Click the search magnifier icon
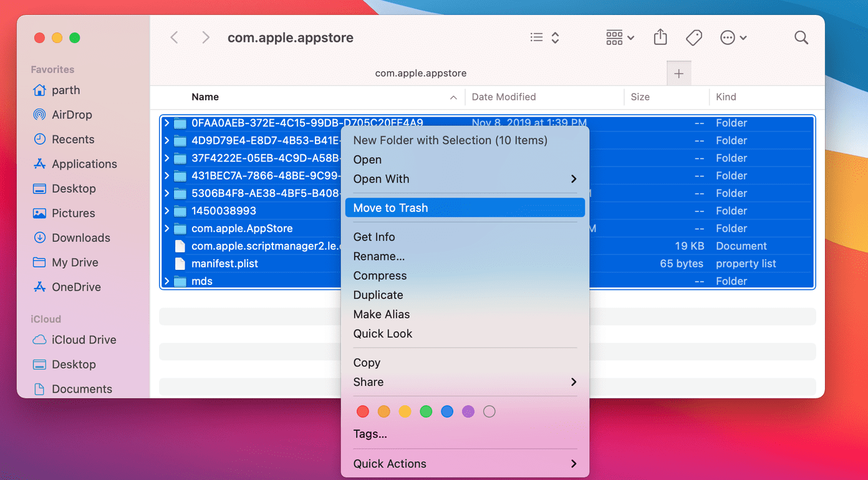The height and width of the screenshot is (480, 868). click(801, 37)
